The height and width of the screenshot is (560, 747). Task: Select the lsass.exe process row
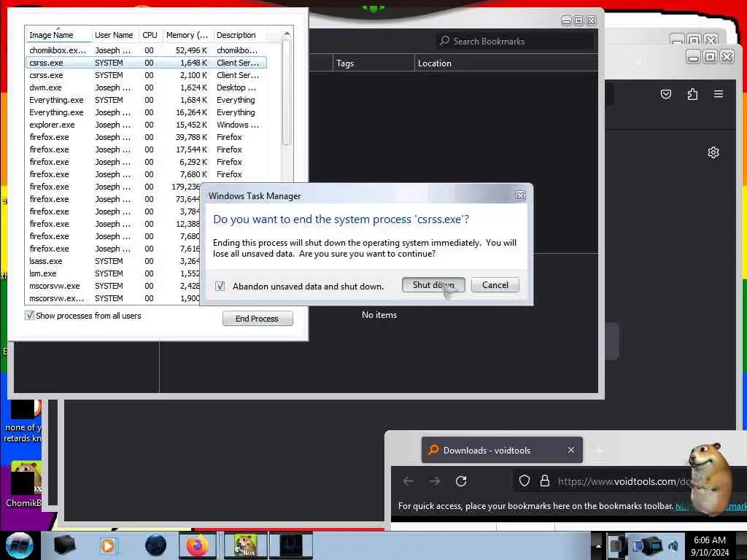point(112,261)
